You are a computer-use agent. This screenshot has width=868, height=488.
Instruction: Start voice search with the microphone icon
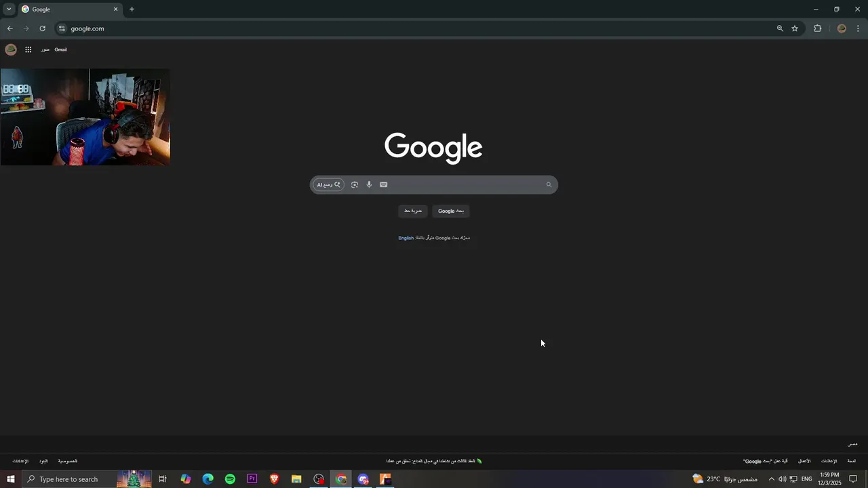pos(369,184)
